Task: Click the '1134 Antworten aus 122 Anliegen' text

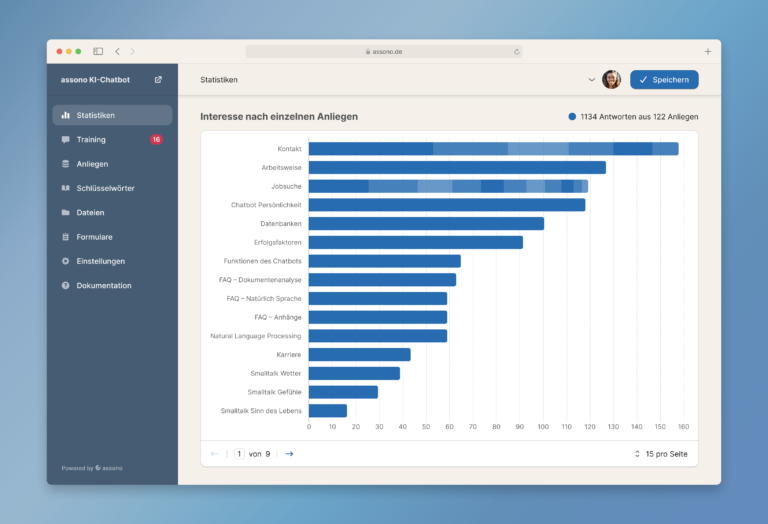Action: [x=639, y=117]
